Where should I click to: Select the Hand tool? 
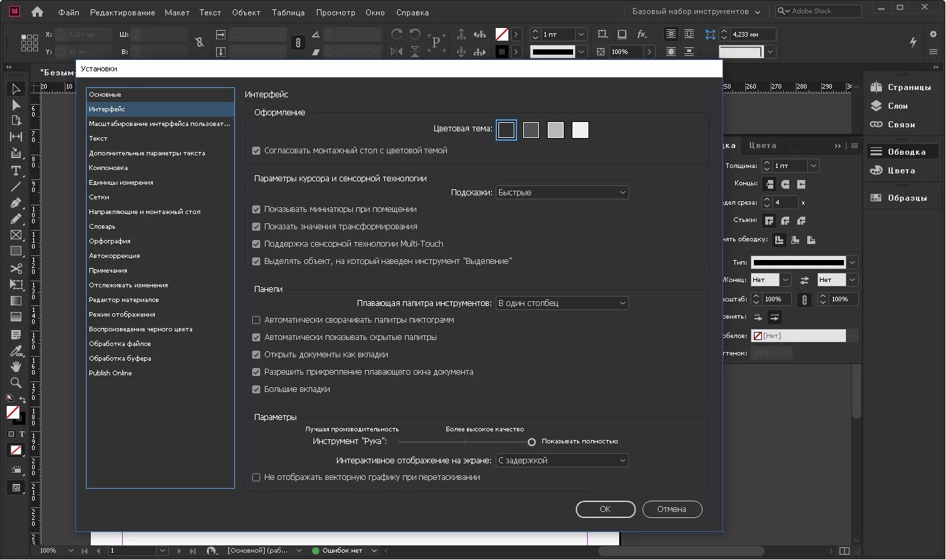click(x=16, y=367)
